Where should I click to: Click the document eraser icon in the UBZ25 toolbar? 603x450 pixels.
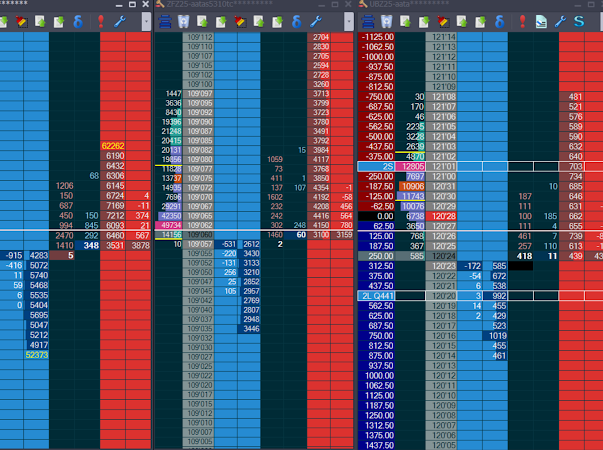coord(541,22)
